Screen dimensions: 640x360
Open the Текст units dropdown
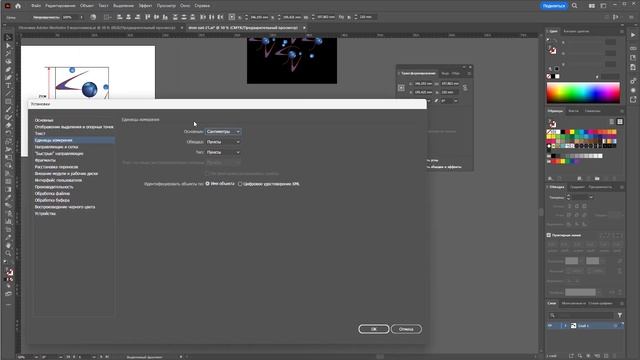click(223, 152)
